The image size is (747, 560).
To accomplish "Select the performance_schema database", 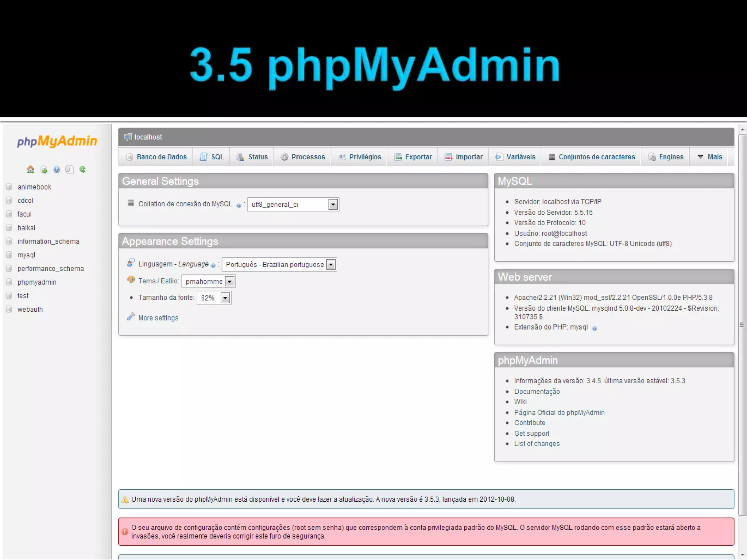I will pyautogui.click(x=50, y=269).
